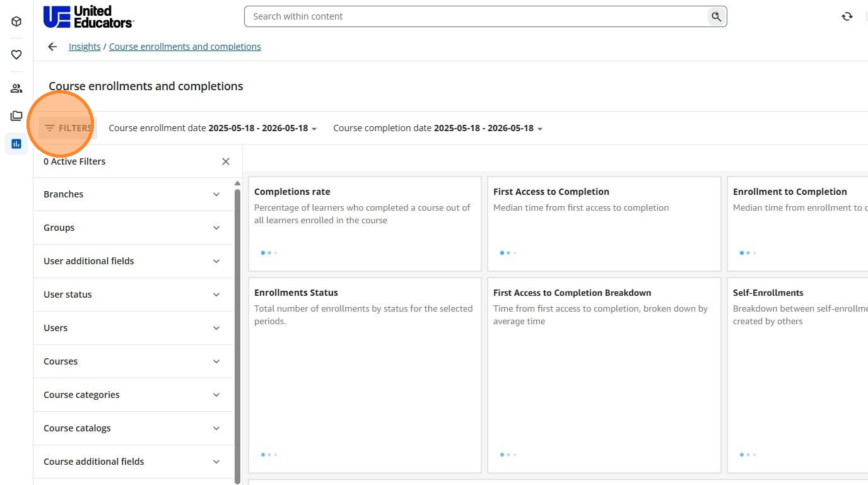Click the United Educators logo
Viewport: 868px width, 485px height.
[88, 16]
